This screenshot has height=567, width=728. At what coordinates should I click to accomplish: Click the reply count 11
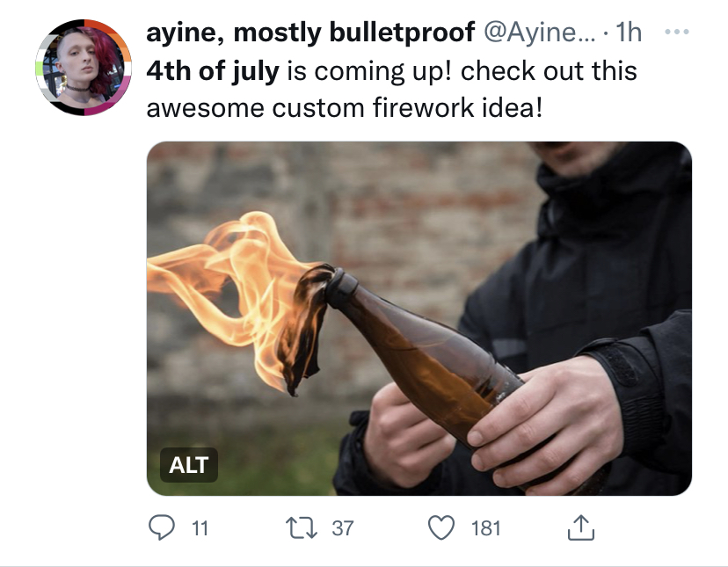tap(200, 528)
